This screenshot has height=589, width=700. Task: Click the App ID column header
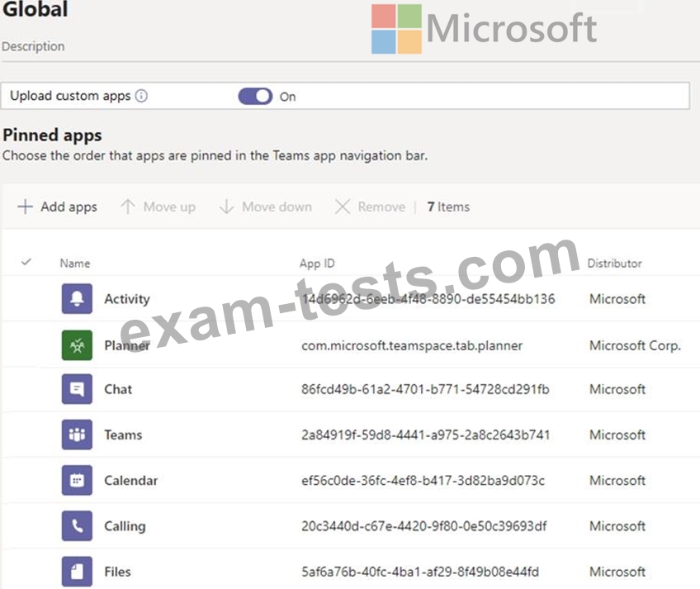[317, 264]
